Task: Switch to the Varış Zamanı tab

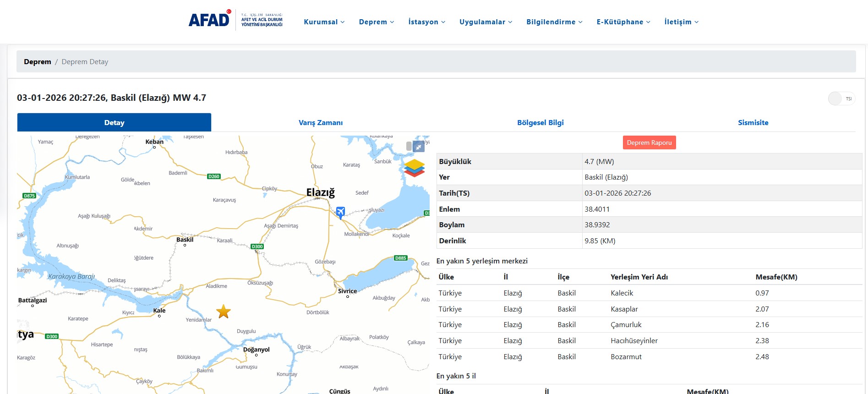Action: click(320, 123)
